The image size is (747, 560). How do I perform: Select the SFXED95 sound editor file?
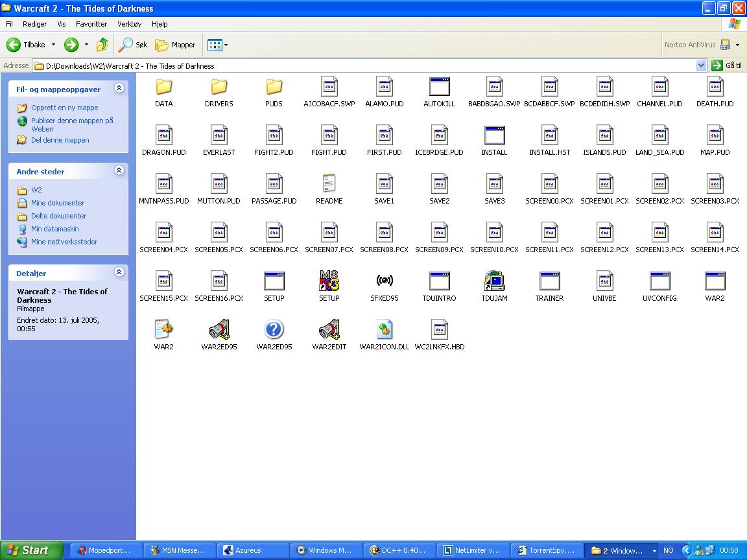(x=384, y=281)
